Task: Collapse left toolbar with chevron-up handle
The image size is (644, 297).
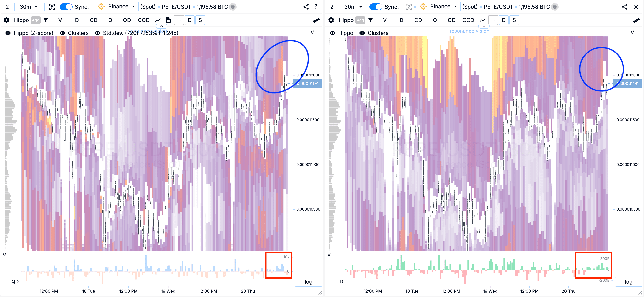Action: point(162,26)
